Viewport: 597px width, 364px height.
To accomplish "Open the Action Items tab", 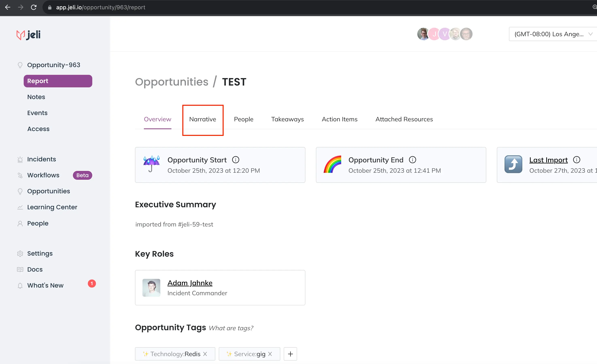I will point(339,119).
